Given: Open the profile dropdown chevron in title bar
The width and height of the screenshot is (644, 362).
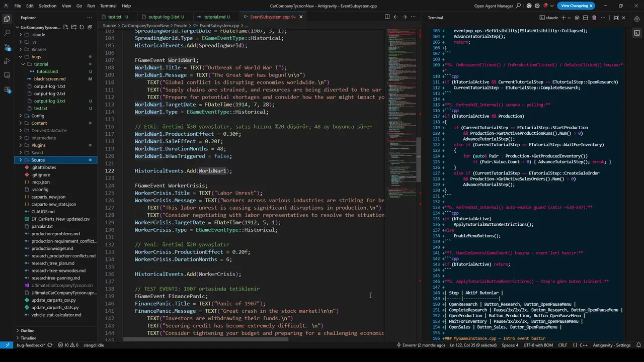Looking at the screenshot, I should click(x=552, y=6).
